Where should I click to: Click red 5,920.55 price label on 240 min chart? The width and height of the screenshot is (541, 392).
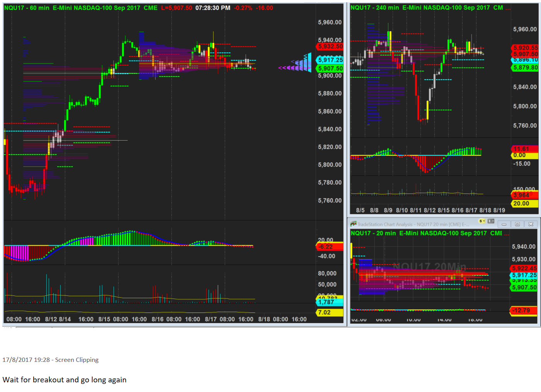525,48
